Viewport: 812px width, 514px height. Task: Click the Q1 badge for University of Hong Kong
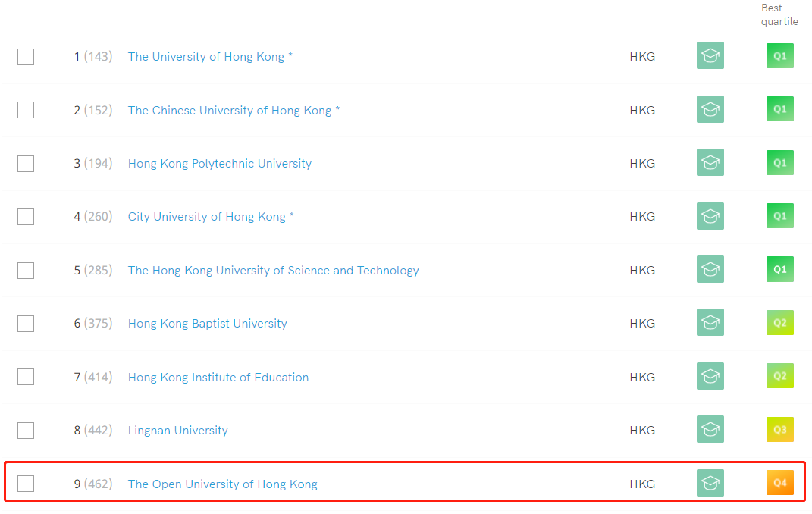[x=779, y=56]
